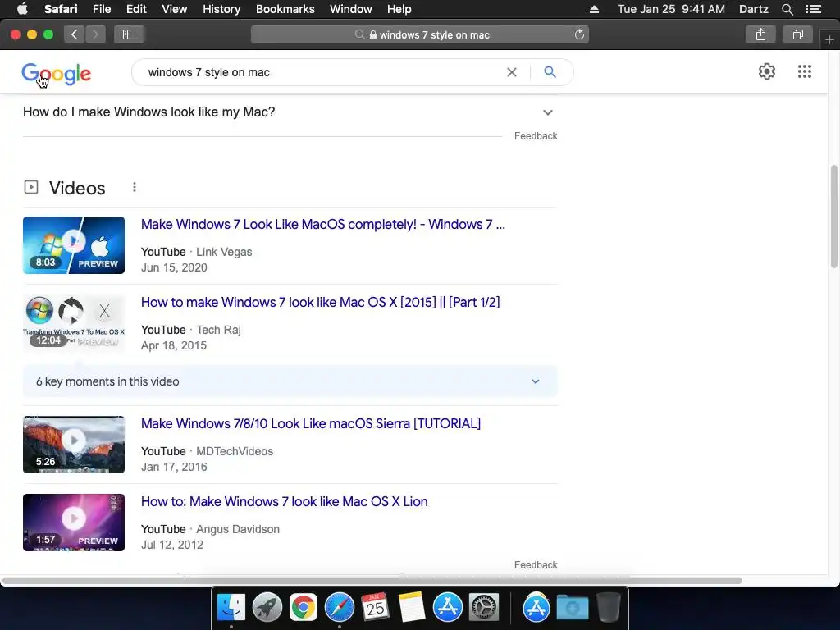Screen dimensions: 840x630
Task: Reload the page with refresh icon
Action: coord(579,34)
